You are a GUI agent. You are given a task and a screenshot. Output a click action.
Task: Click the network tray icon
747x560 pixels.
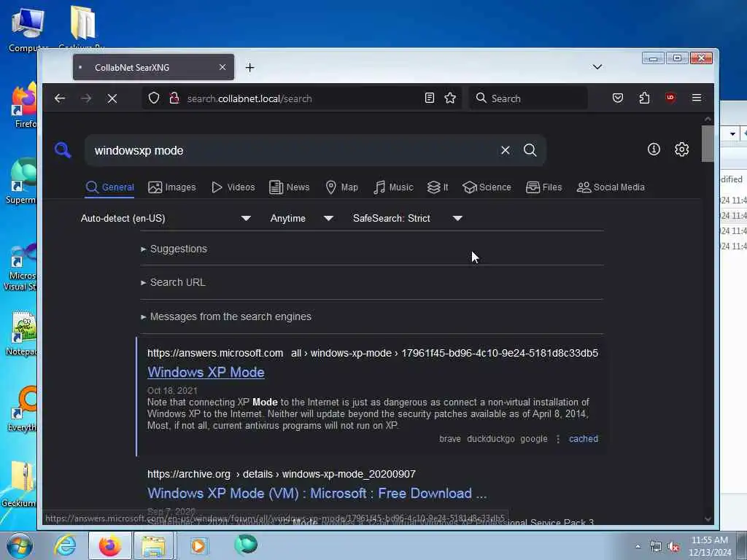tap(656, 547)
